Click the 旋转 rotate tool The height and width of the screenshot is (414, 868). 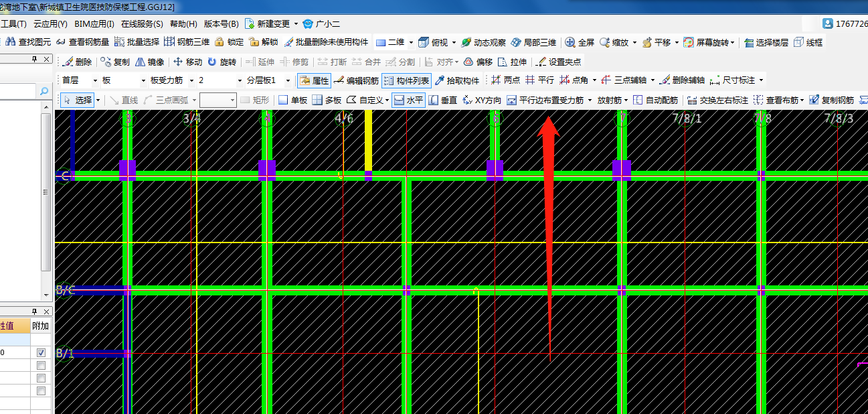(x=222, y=62)
